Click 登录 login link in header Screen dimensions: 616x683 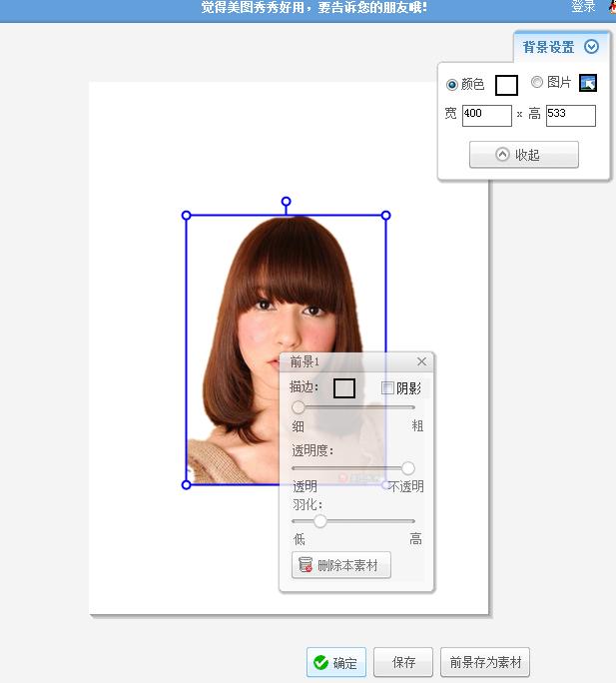click(x=583, y=7)
